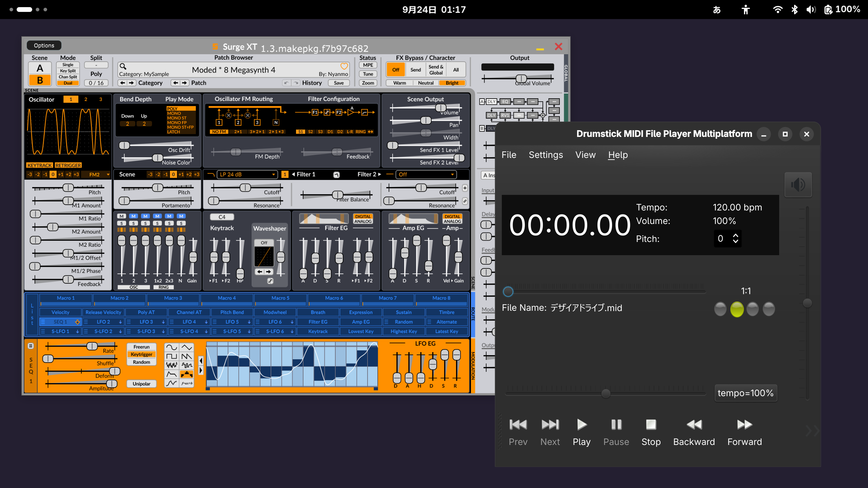Image resolution: width=868 pixels, height=488 pixels.
Task: Click the Prev track button
Action: click(518, 433)
